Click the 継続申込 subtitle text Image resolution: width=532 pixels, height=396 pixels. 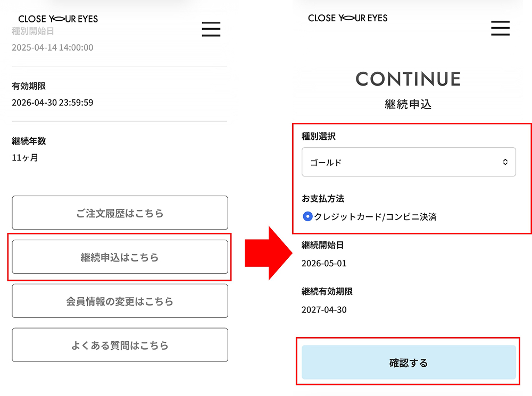408,104
